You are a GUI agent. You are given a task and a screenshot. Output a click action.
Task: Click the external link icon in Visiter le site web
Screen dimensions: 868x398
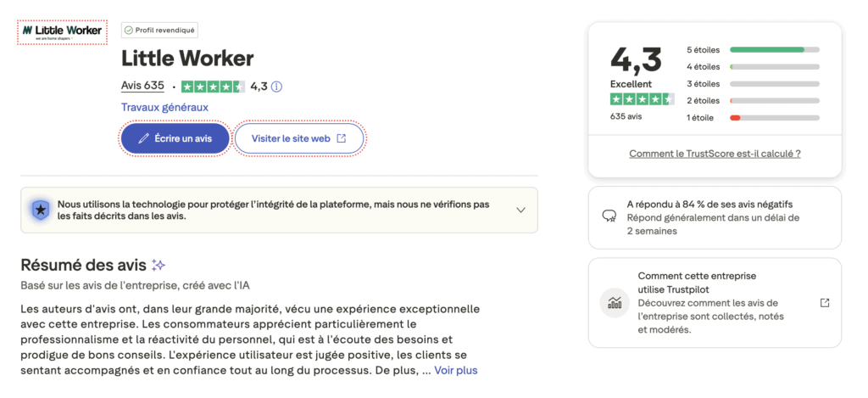pos(342,138)
